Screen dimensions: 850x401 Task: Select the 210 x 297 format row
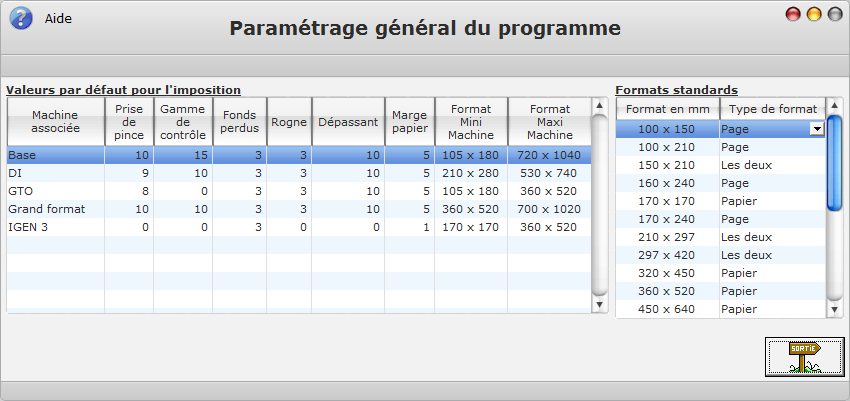[667, 237]
